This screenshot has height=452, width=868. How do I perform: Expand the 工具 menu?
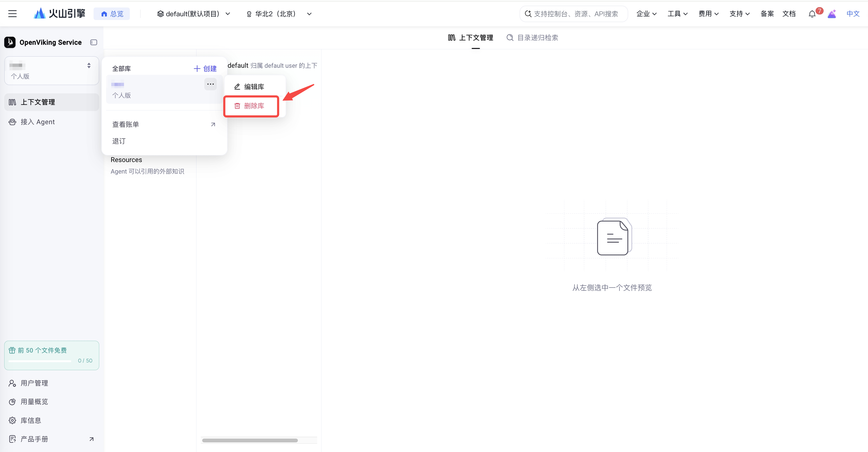(x=677, y=14)
